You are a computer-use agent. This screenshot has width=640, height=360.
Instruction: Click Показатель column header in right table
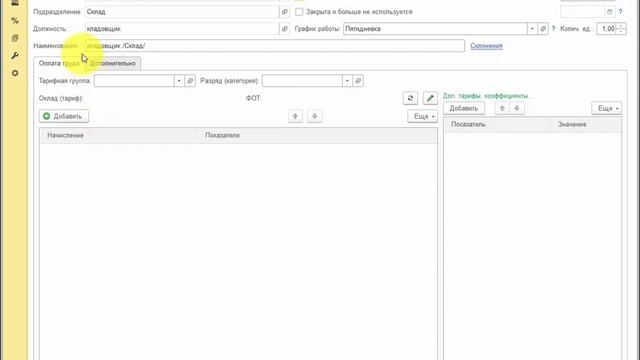tap(497, 124)
